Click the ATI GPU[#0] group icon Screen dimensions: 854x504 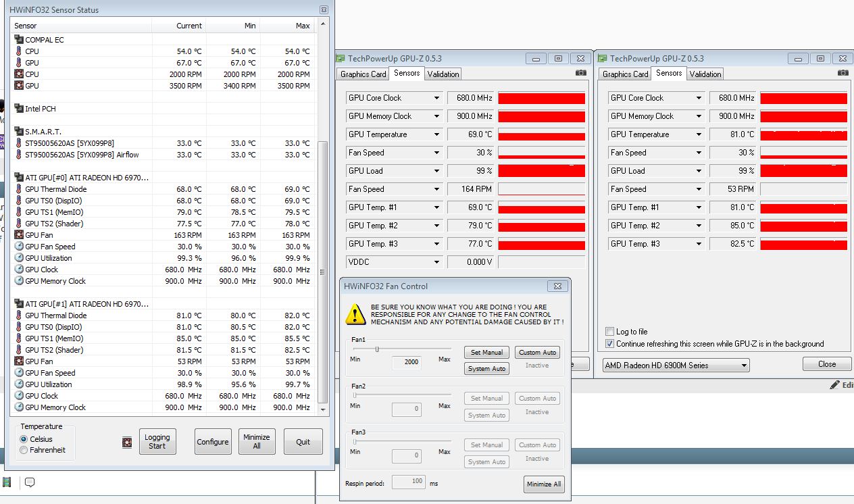pyautogui.click(x=19, y=178)
